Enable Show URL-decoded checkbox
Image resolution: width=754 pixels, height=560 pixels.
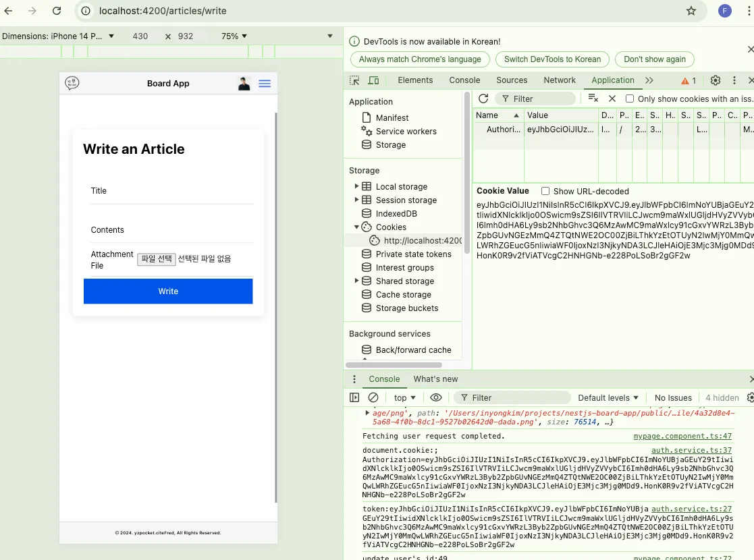point(545,191)
